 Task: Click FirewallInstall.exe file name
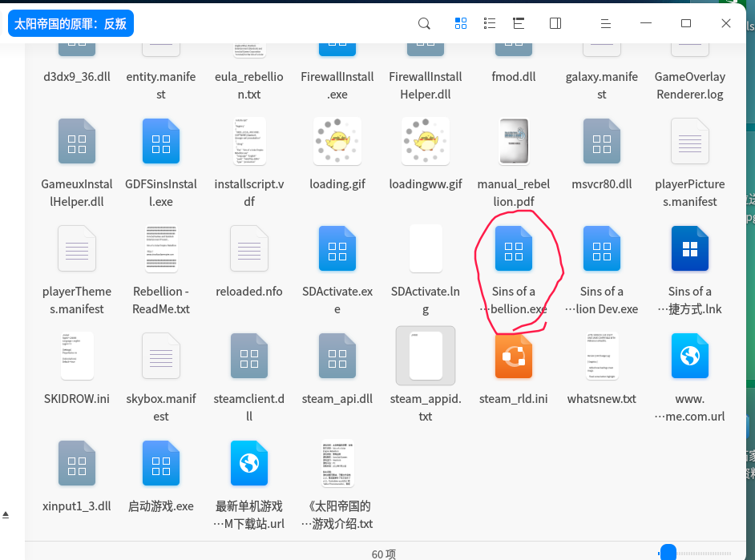tap(337, 86)
